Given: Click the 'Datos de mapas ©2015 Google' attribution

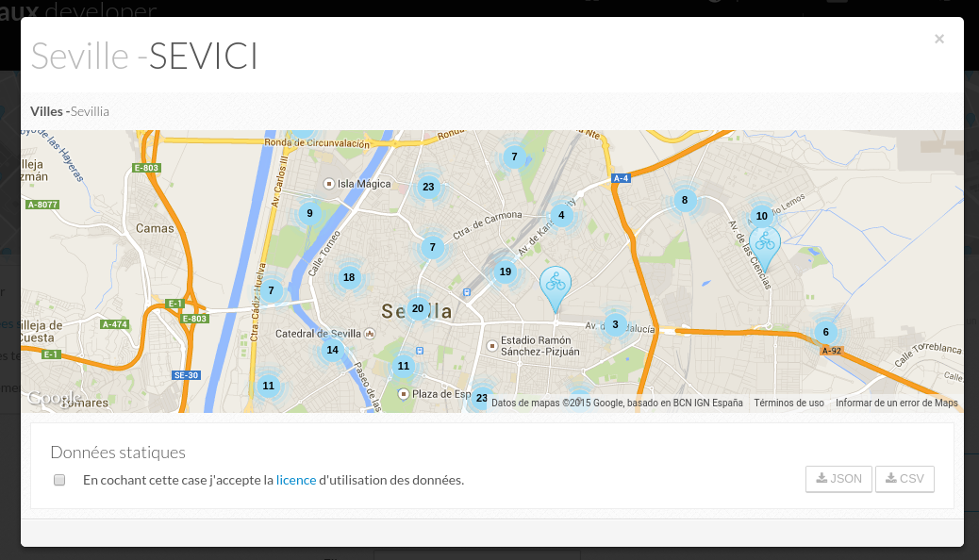Looking at the screenshot, I should 617,403.
